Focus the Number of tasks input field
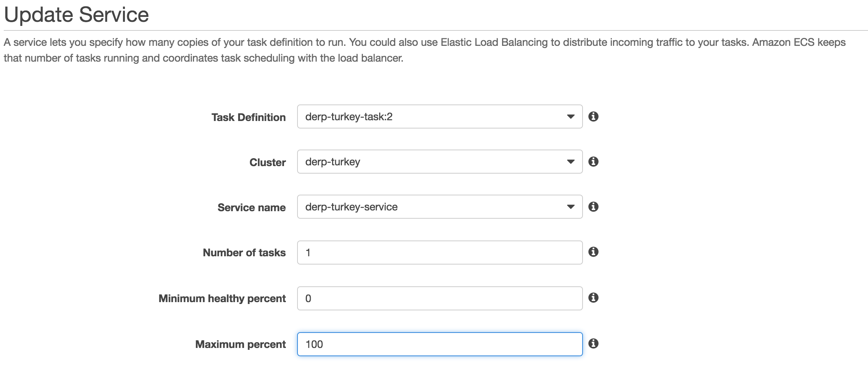The width and height of the screenshot is (868, 369). (x=440, y=253)
